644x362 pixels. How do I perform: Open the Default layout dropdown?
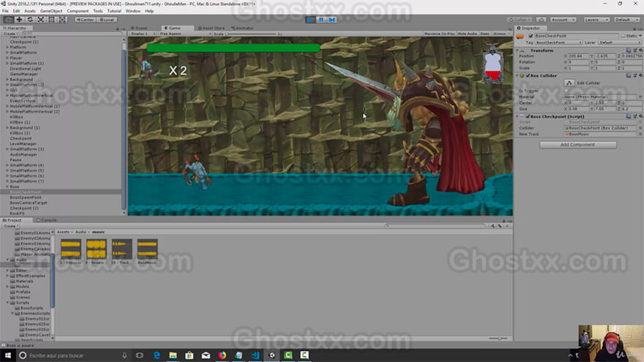coord(626,20)
